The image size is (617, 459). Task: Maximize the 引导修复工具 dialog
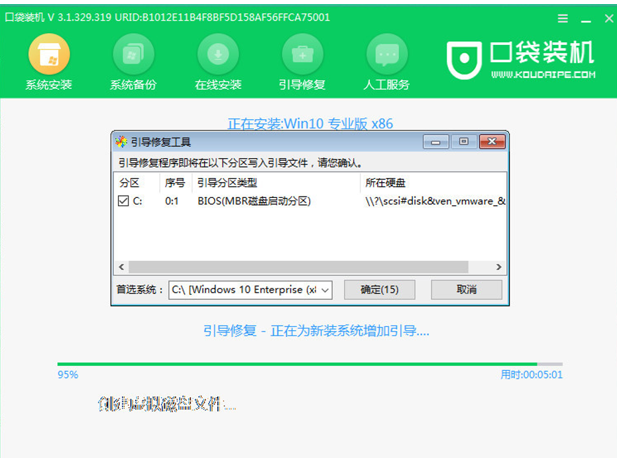pyautogui.click(x=464, y=142)
